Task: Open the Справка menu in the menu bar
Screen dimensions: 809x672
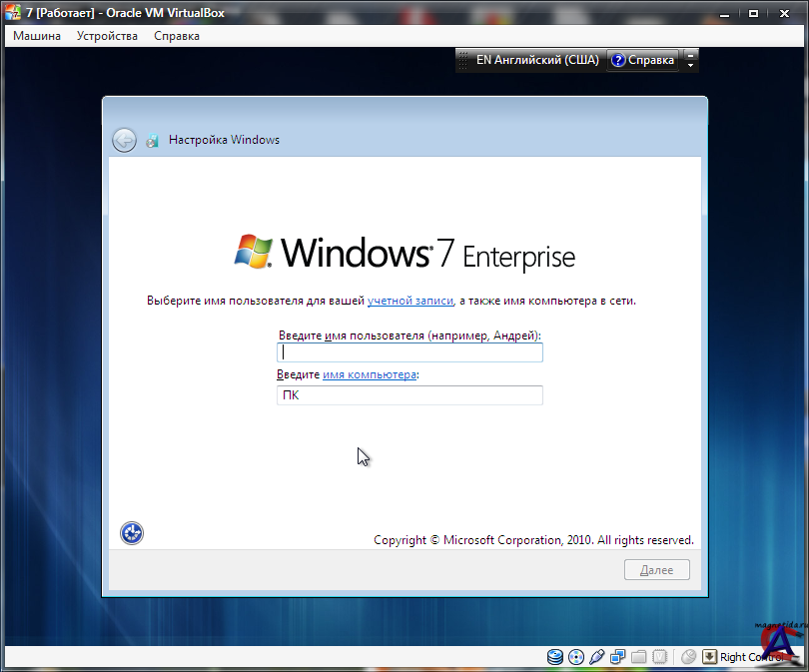Action: tap(177, 36)
